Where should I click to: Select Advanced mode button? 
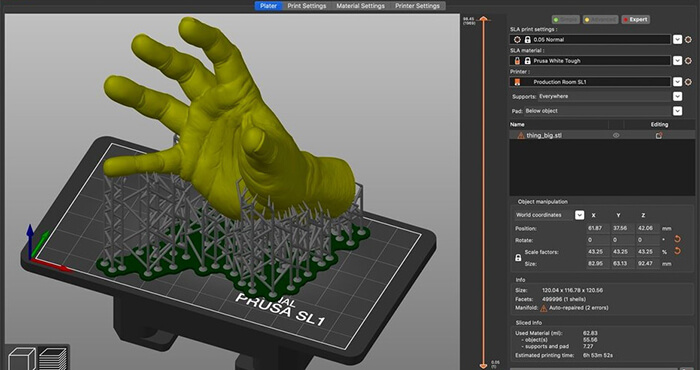[600, 20]
